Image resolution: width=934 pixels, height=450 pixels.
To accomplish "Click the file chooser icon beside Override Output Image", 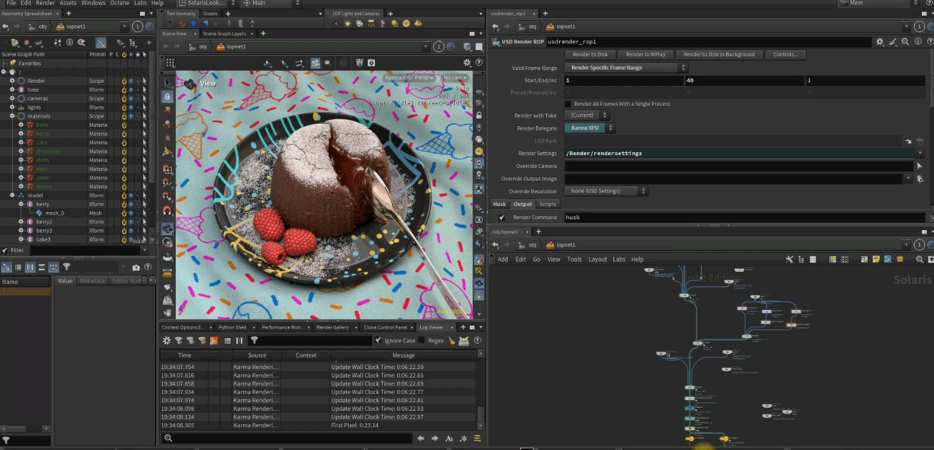I will tap(919, 178).
